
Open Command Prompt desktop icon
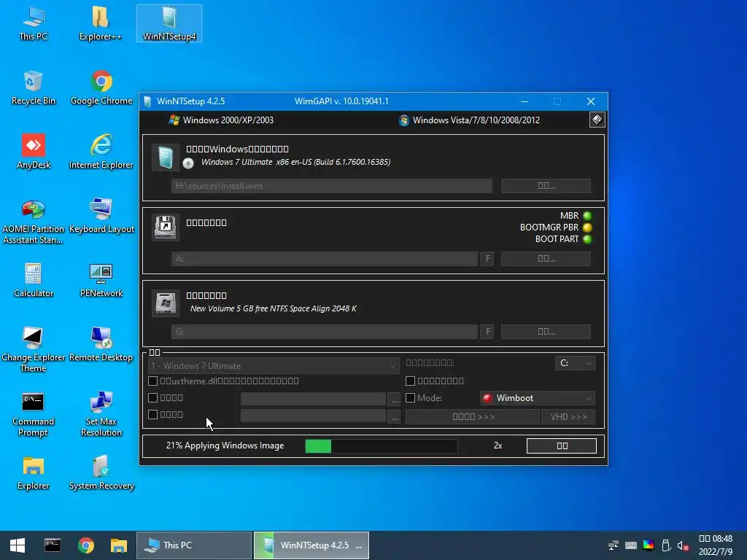34,414
